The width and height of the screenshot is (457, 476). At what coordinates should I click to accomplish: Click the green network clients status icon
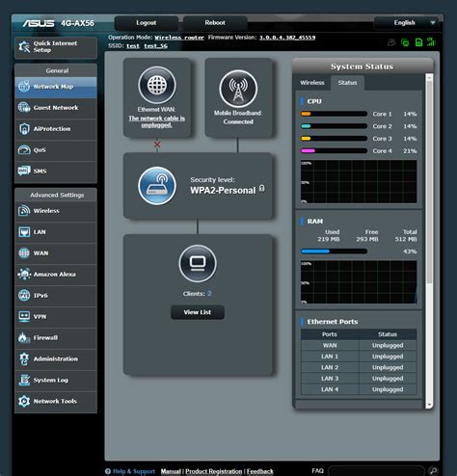[x=405, y=42]
